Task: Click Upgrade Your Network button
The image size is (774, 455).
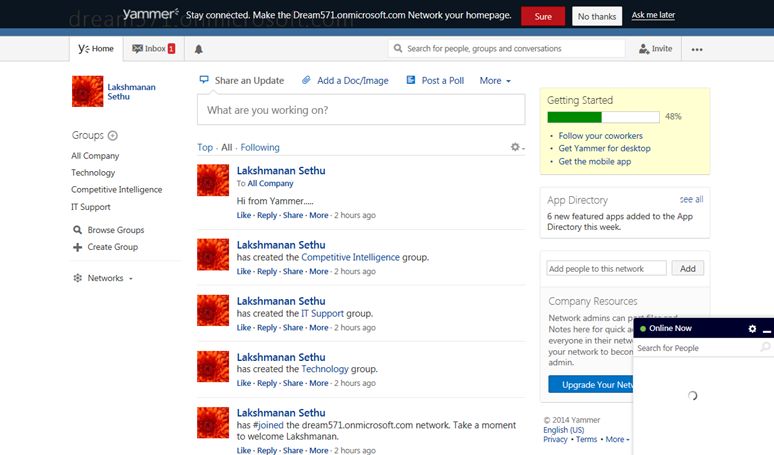Action: pos(591,384)
